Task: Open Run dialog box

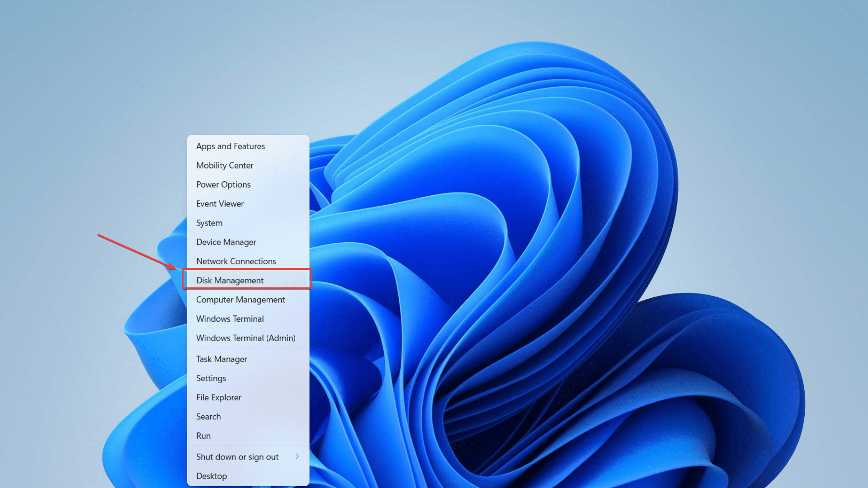Action: [x=203, y=436]
